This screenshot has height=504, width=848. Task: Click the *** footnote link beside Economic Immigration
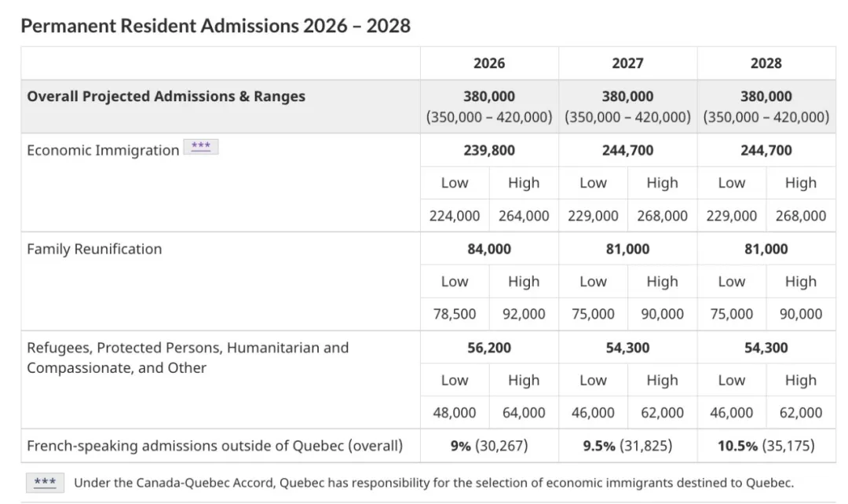200,147
